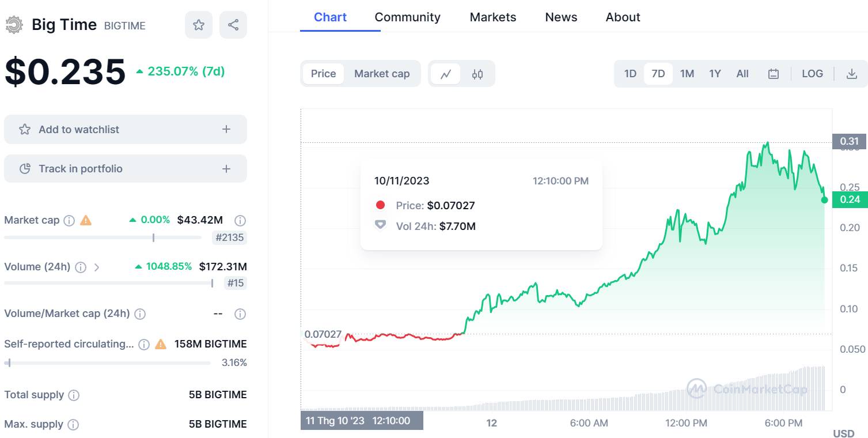Click plus icon on Add to watchlist
This screenshot has height=438, width=868.
[226, 129]
